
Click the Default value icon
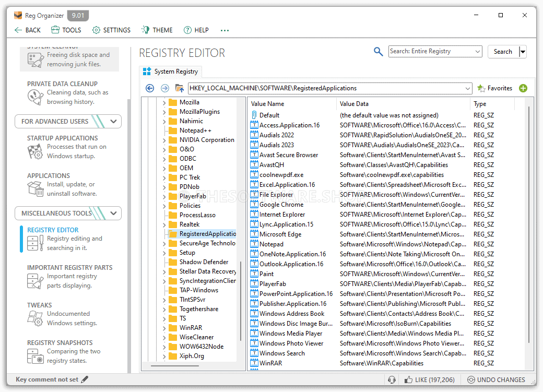[x=254, y=115]
